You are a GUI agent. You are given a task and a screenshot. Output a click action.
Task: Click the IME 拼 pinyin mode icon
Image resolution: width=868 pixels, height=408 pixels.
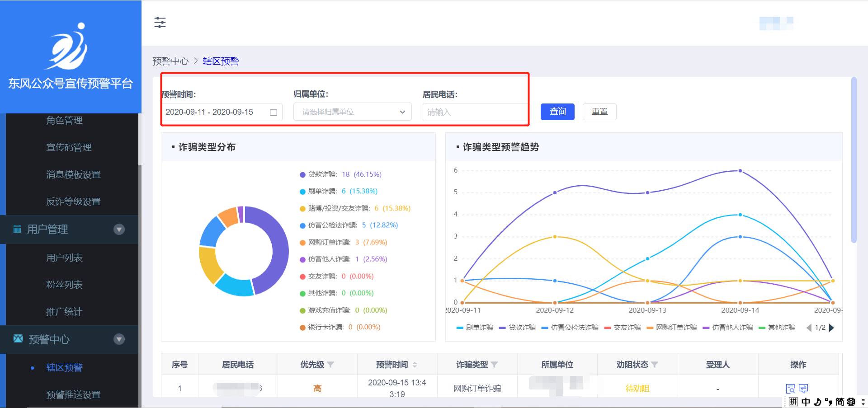(x=793, y=402)
